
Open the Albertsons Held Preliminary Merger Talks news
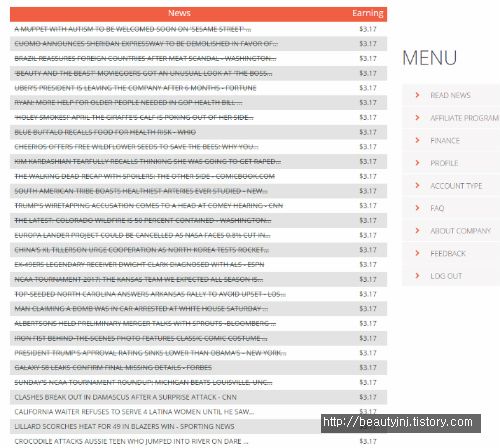(145, 323)
